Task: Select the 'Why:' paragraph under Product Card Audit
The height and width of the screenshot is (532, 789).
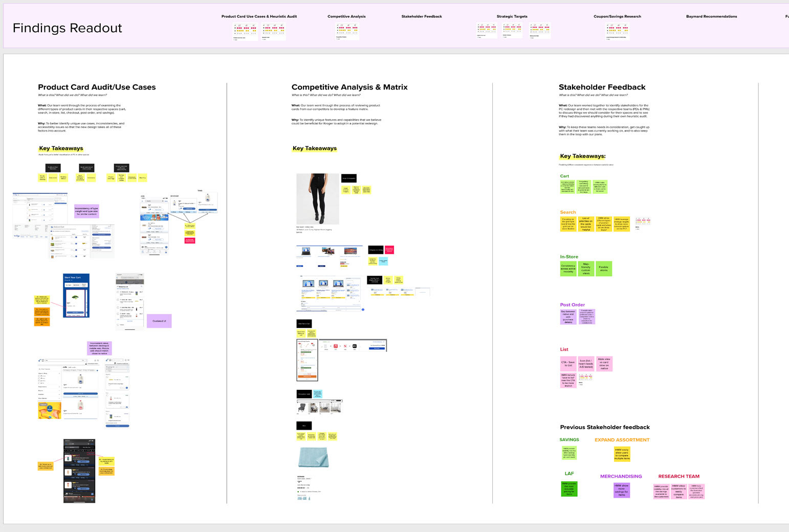Action: tap(81, 127)
